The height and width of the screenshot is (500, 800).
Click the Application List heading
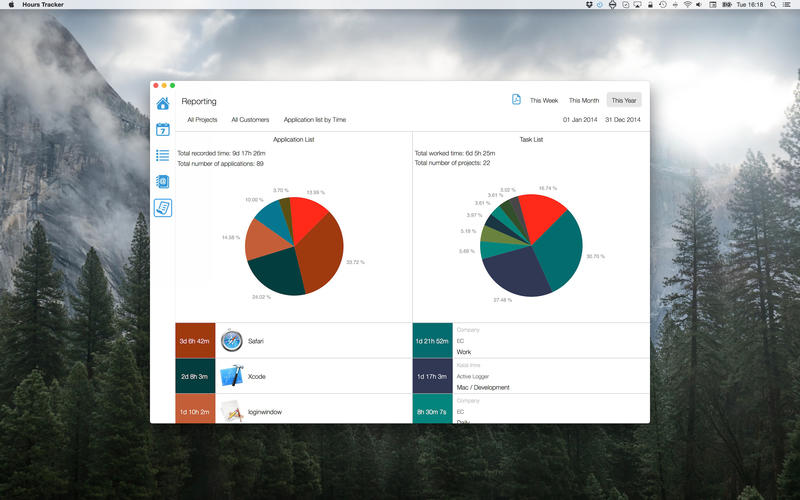293,139
